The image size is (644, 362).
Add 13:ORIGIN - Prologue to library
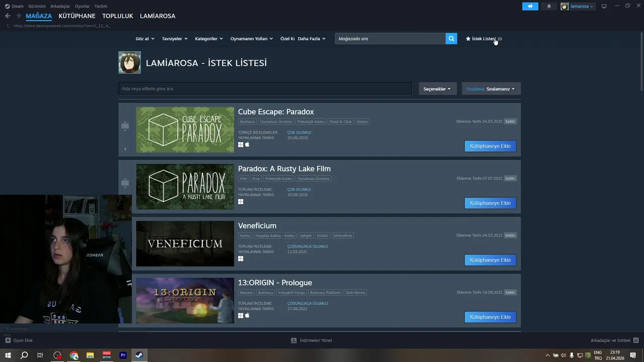(x=490, y=317)
